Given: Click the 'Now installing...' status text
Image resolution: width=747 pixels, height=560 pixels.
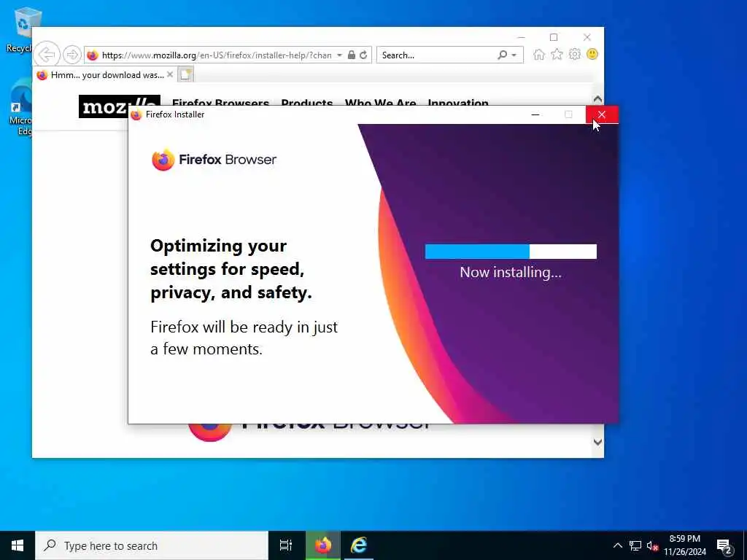Looking at the screenshot, I should coord(511,273).
